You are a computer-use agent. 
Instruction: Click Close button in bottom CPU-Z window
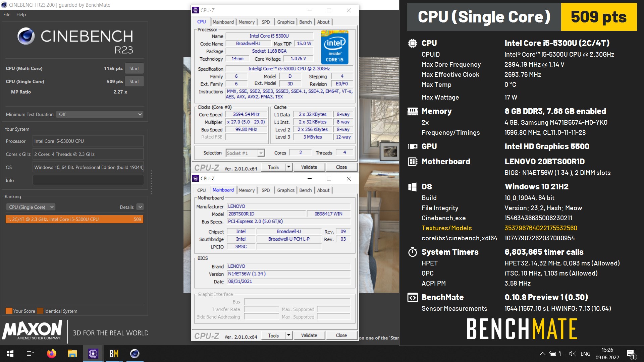tap(341, 336)
